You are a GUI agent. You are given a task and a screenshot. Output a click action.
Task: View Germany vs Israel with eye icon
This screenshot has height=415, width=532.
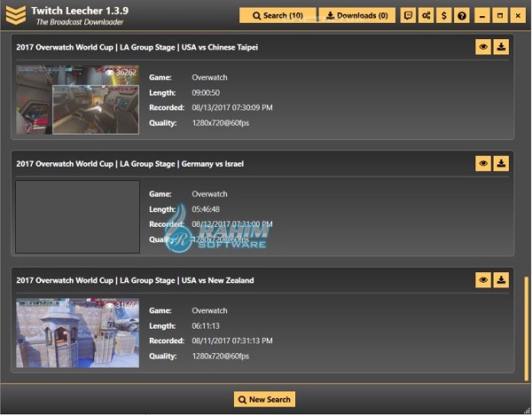[483, 163]
